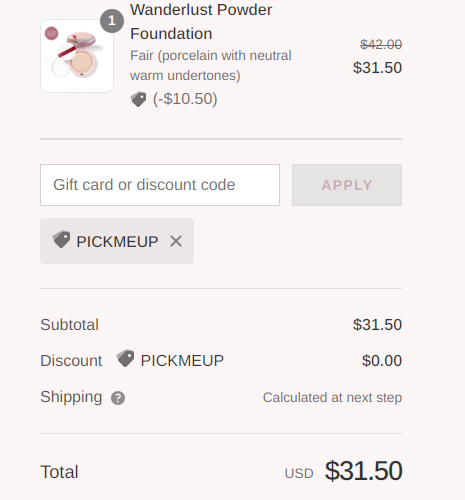Click the quantity badge on product image
The image size is (465, 500).
112,21
